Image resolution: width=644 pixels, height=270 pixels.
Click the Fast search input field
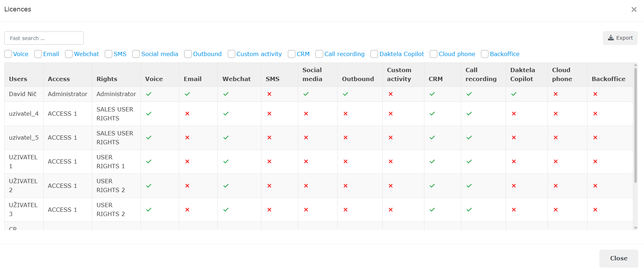(44, 38)
